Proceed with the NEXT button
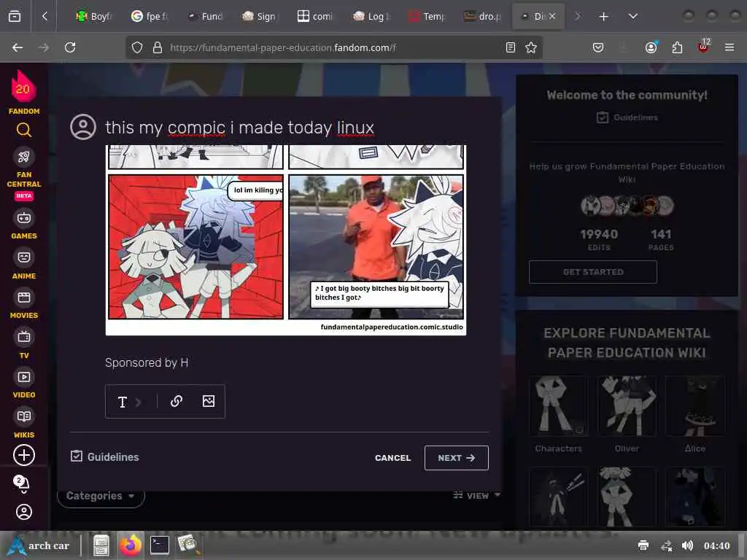Image resolution: width=747 pixels, height=560 pixels. pos(457,458)
